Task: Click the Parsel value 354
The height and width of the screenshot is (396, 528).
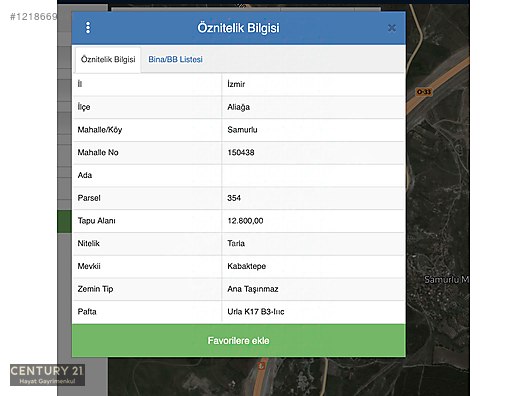Action: tap(234, 198)
